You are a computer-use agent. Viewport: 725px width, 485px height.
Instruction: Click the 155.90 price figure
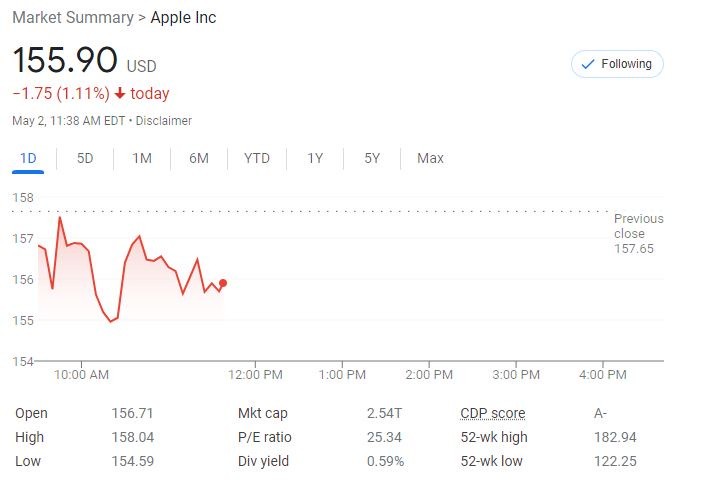[x=65, y=61]
